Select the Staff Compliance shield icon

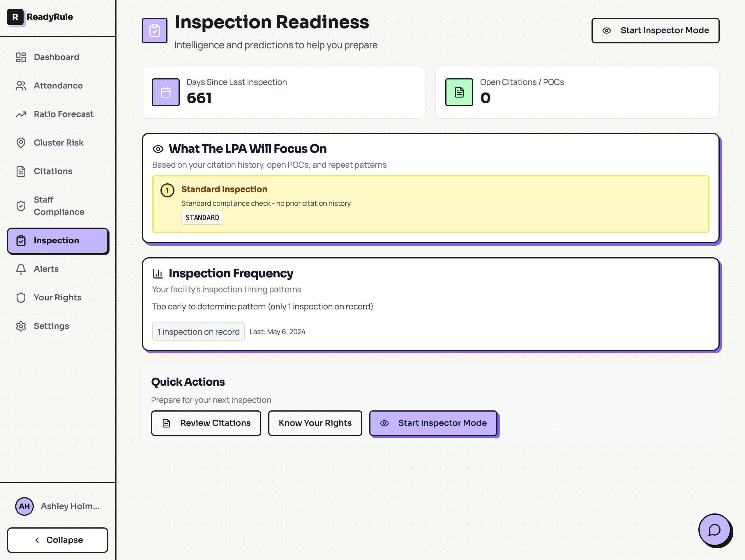[x=21, y=205]
